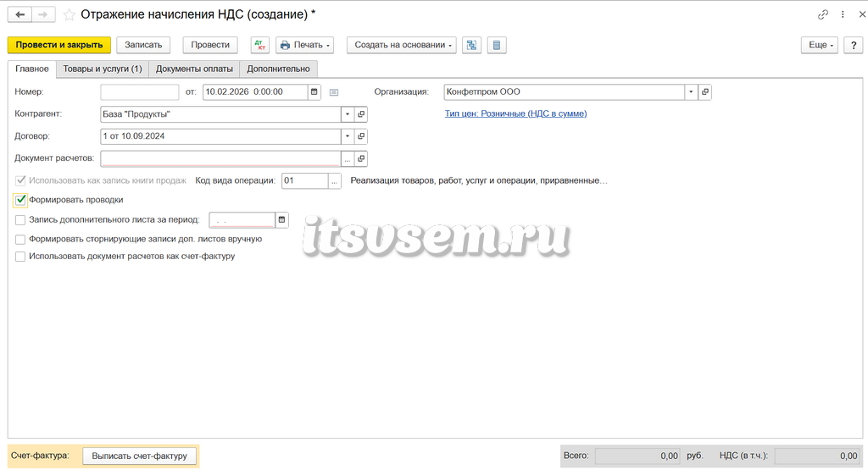Click the Документ расчетов input field
Viewport: 868px width, 470px height.
click(x=220, y=158)
